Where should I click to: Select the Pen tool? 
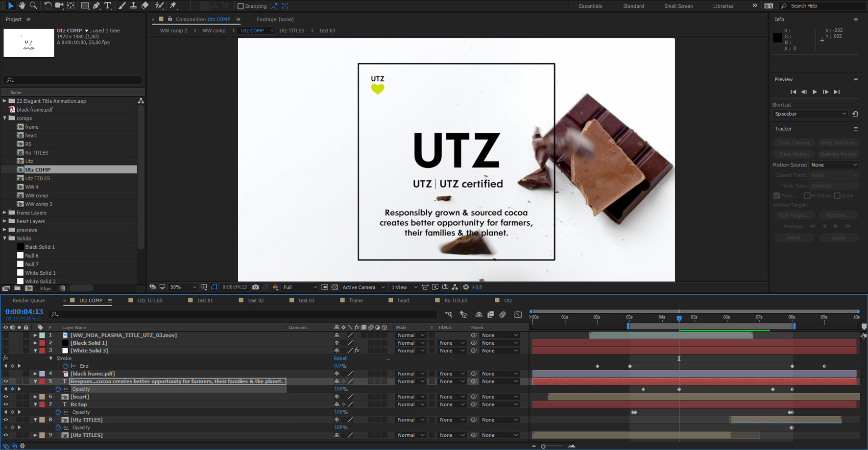[x=96, y=5]
